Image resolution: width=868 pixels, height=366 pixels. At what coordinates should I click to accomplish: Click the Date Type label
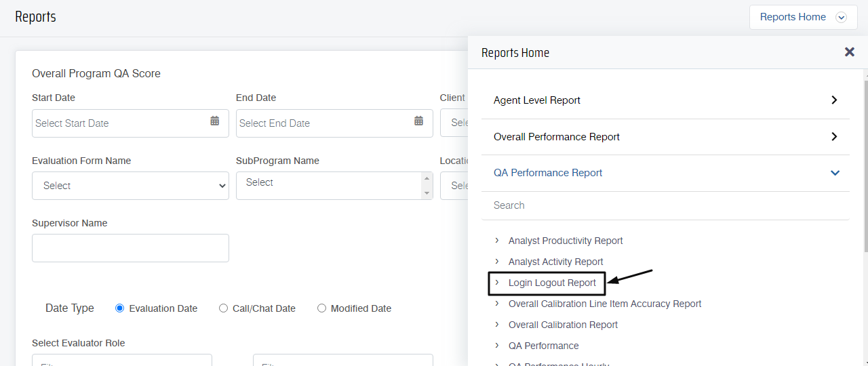click(x=69, y=308)
